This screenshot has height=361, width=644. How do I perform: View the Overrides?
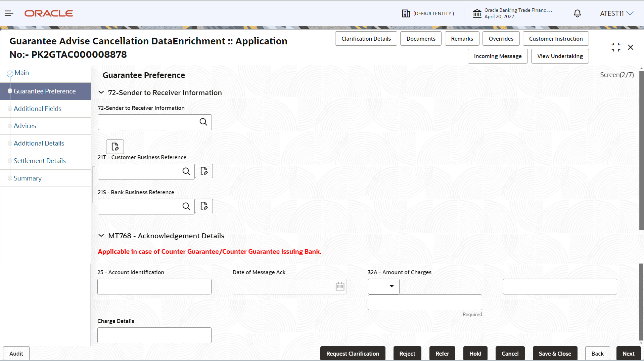click(x=501, y=39)
